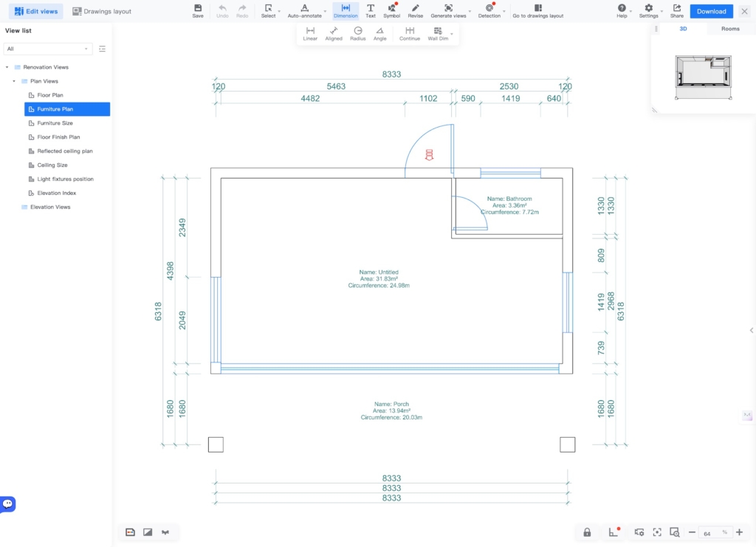Toggle the view list layout icon
The height and width of the screenshot is (547, 756).
click(x=102, y=49)
